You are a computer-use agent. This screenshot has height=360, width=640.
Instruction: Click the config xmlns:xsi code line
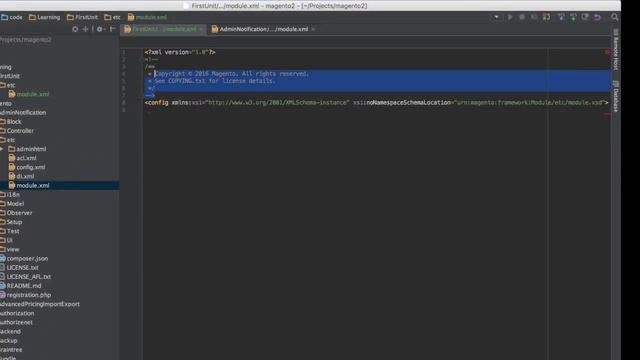click(376, 102)
